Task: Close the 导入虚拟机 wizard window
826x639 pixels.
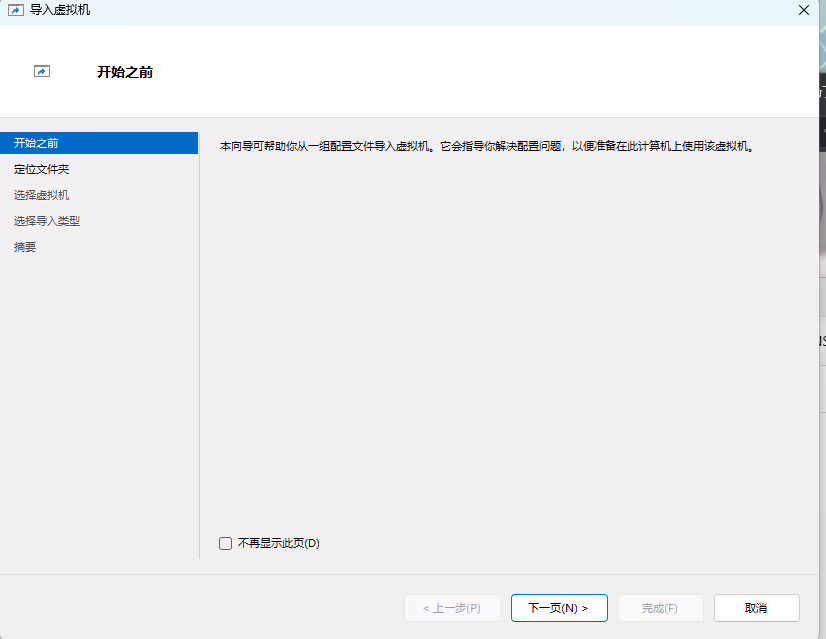Action: tap(804, 10)
